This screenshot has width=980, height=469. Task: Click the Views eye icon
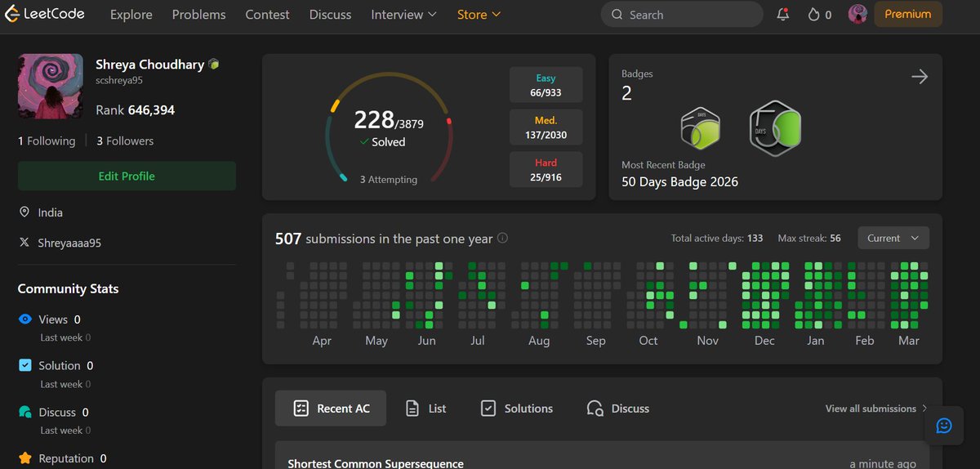pos(24,319)
